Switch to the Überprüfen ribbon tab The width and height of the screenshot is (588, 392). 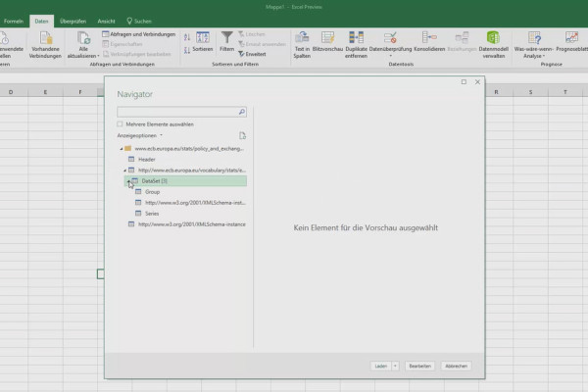(73, 22)
